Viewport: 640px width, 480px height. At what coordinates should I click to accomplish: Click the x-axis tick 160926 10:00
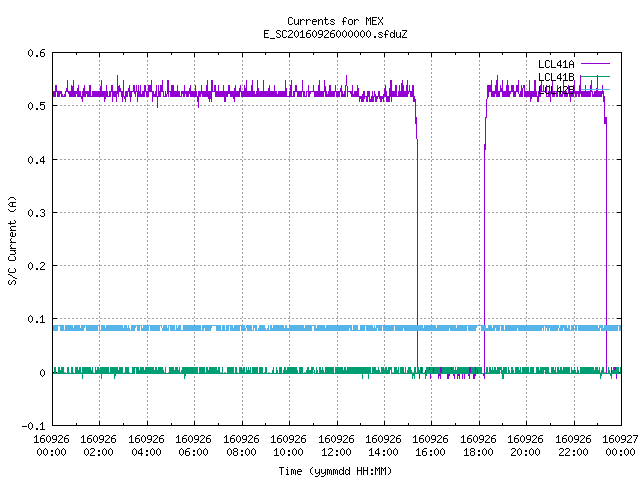289,445
